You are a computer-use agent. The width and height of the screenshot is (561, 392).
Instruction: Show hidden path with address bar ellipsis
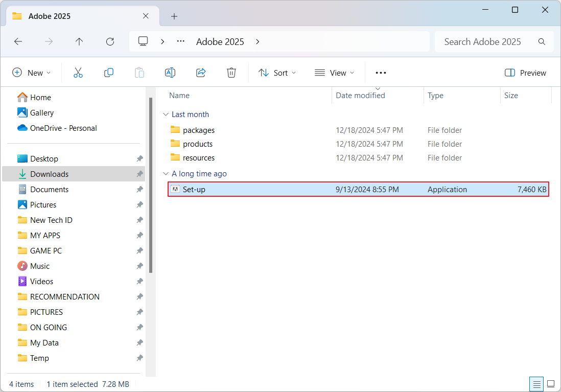coord(181,41)
